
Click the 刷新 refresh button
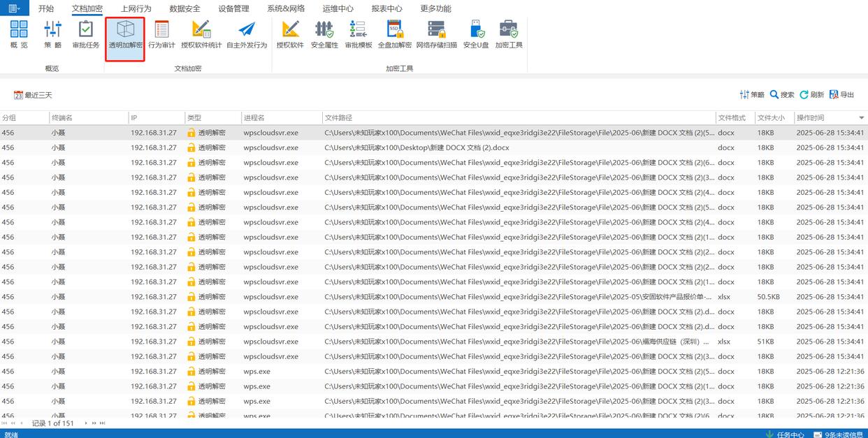point(812,95)
